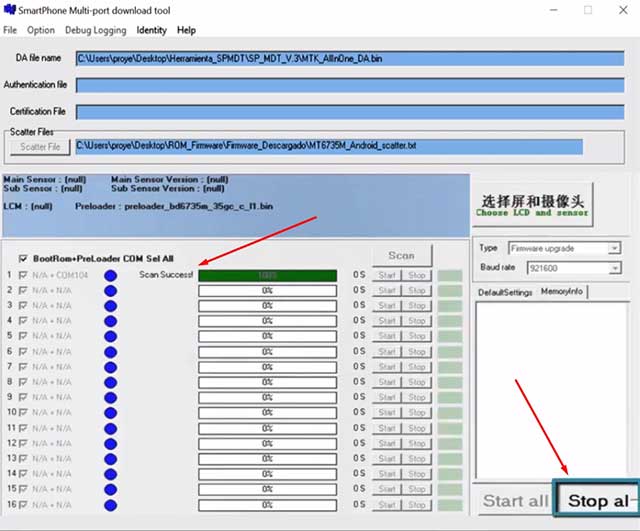Click the LCM : (null) text
640x531 pixels.
(x=28, y=206)
